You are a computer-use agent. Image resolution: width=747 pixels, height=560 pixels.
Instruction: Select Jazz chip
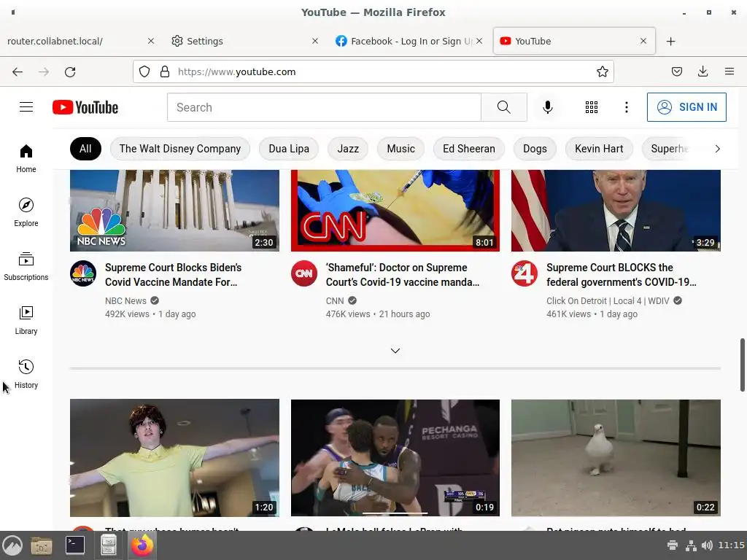pyautogui.click(x=348, y=149)
